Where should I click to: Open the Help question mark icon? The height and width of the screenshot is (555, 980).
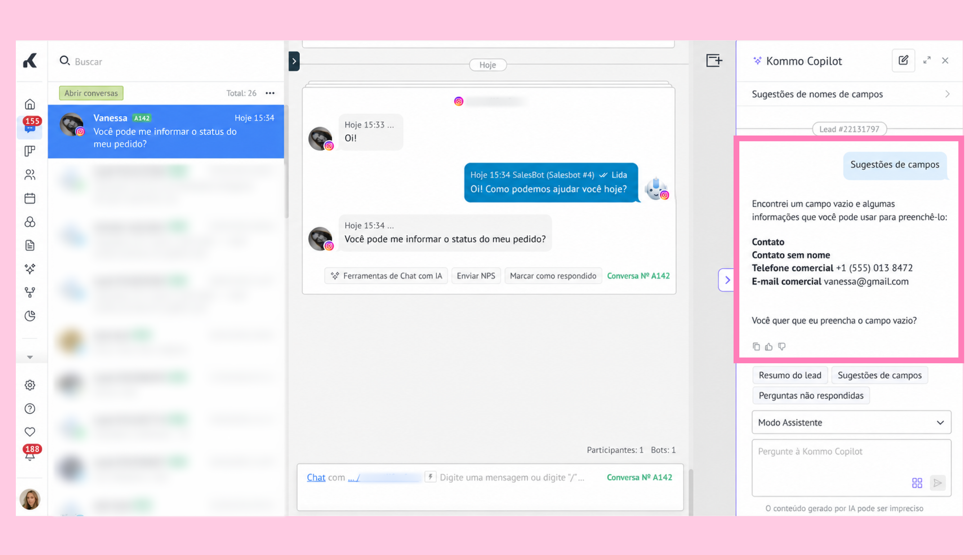point(30,409)
